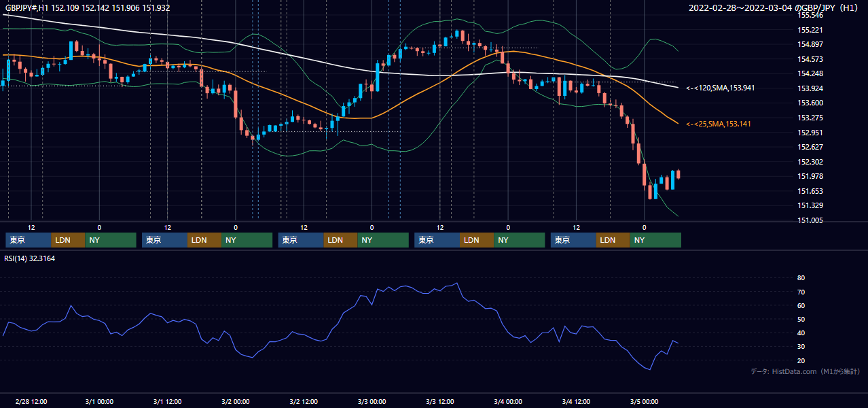Image resolution: width=868 pixels, height=408 pixels.
Task: Click the 3/2 12:00 time axis label
Action: (304, 401)
